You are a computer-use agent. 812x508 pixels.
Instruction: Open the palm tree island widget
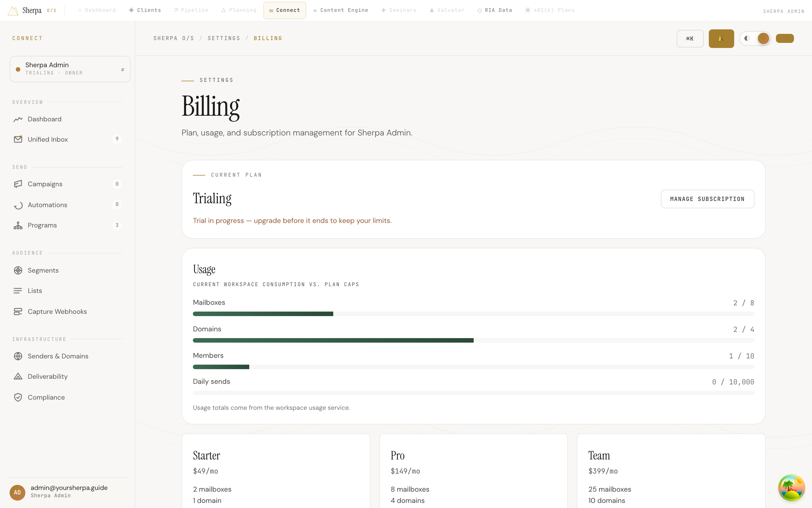point(791,487)
